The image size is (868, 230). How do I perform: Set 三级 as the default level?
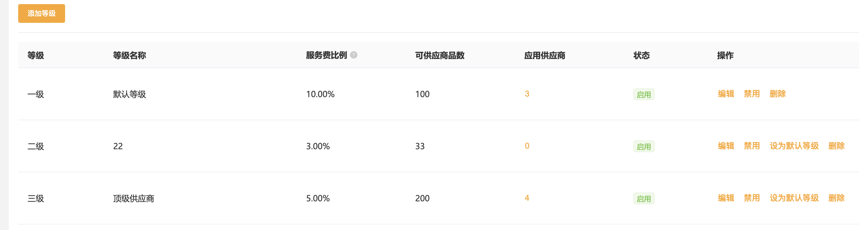794,198
